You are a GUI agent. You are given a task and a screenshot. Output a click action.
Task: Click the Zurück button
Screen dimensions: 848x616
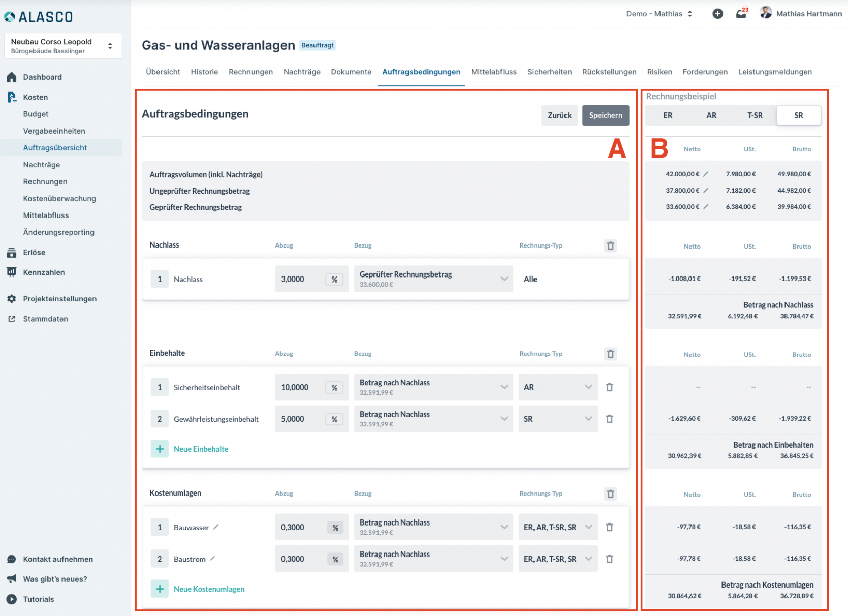click(x=559, y=115)
